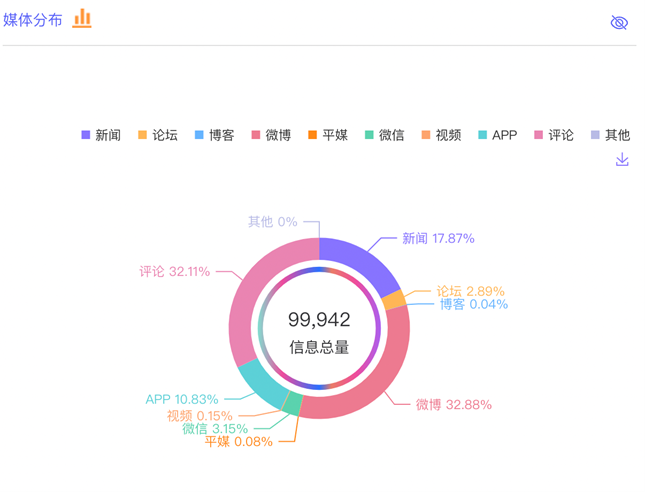Click the 其他 legend marker
Viewport: 645px width, 492px height.
596,135
